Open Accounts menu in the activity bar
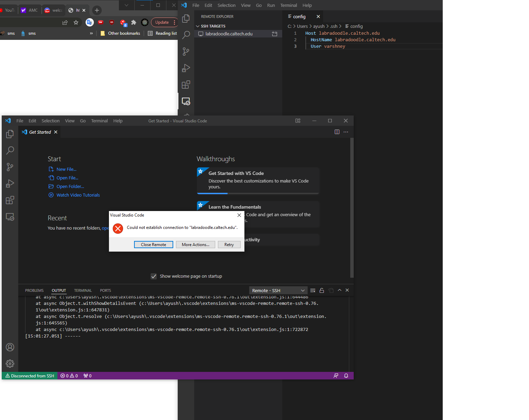This screenshot has height=420, width=529. coord(10,347)
